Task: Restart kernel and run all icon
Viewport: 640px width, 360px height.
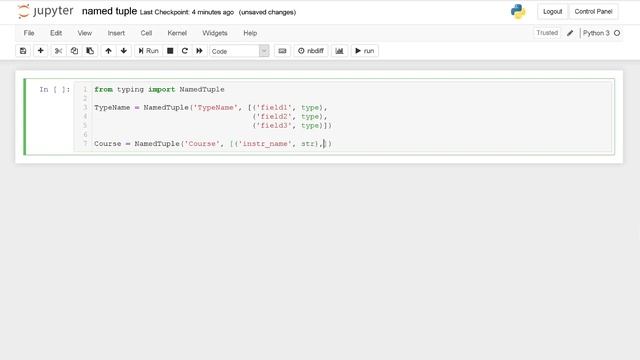Action: coord(199,51)
